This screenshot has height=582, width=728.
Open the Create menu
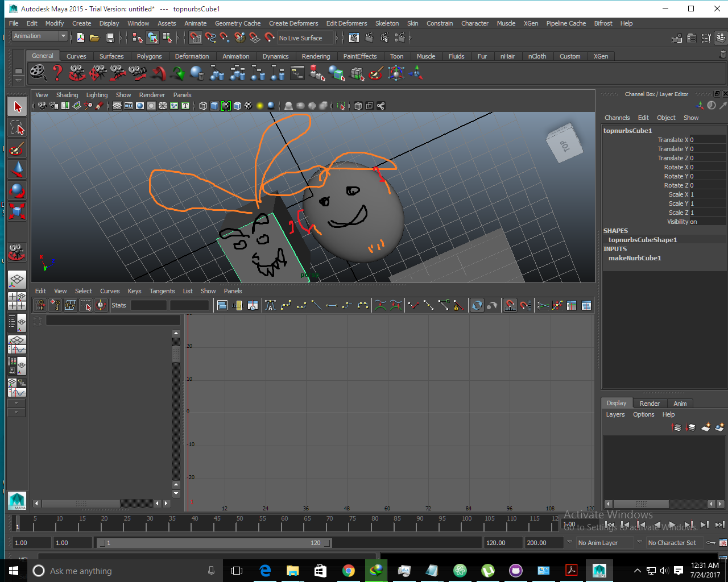tap(81, 23)
